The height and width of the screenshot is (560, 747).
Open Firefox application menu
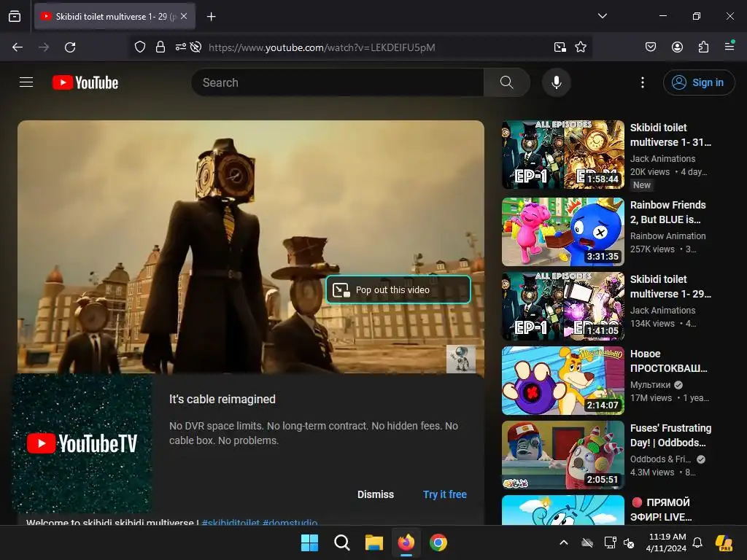click(x=729, y=46)
